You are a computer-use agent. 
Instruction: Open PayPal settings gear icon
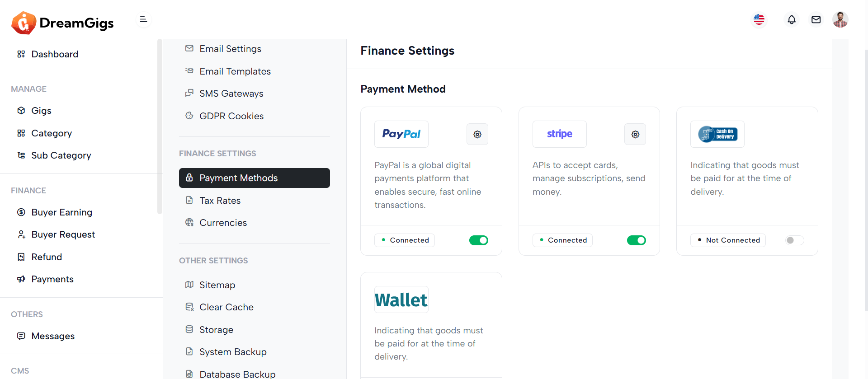click(477, 134)
